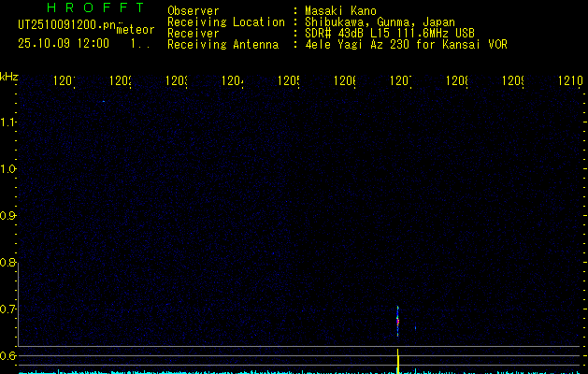Screen dimensions: 588x374
Task: Click the green 'meteor' label
Action: click(135, 30)
